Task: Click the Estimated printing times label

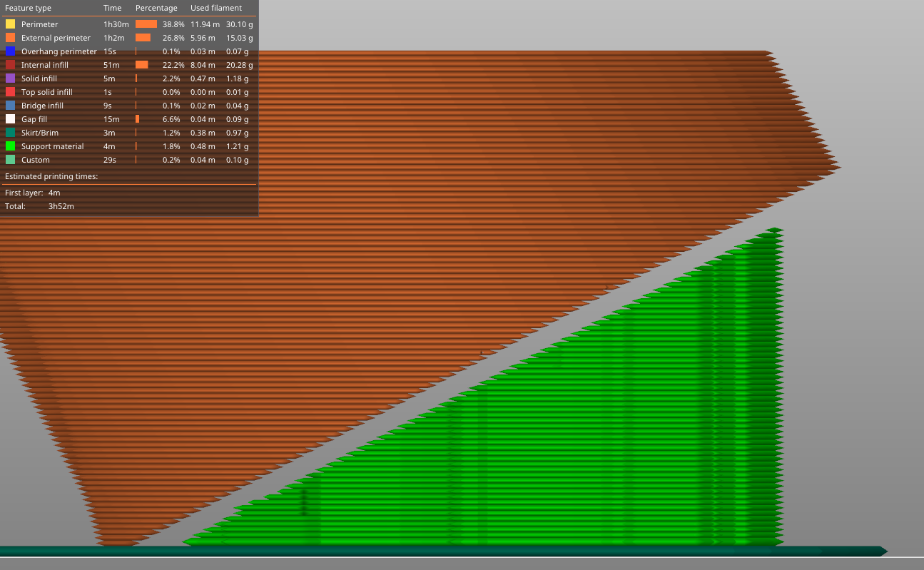Action: click(x=50, y=176)
